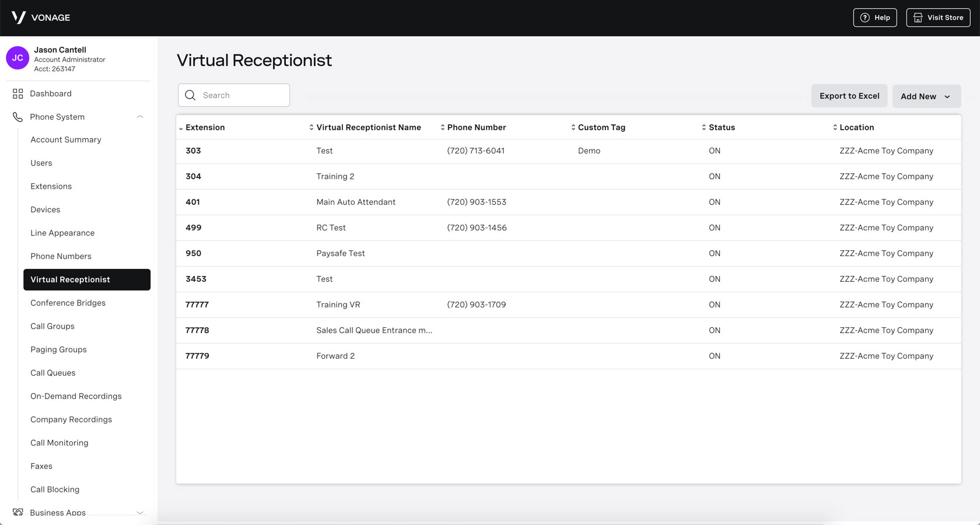Select Call Queues

click(x=53, y=373)
